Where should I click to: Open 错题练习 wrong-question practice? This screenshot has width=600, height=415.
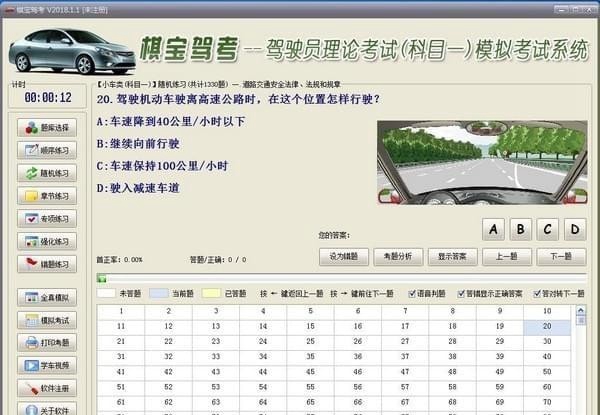pyautogui.click(x=47, y=264)
